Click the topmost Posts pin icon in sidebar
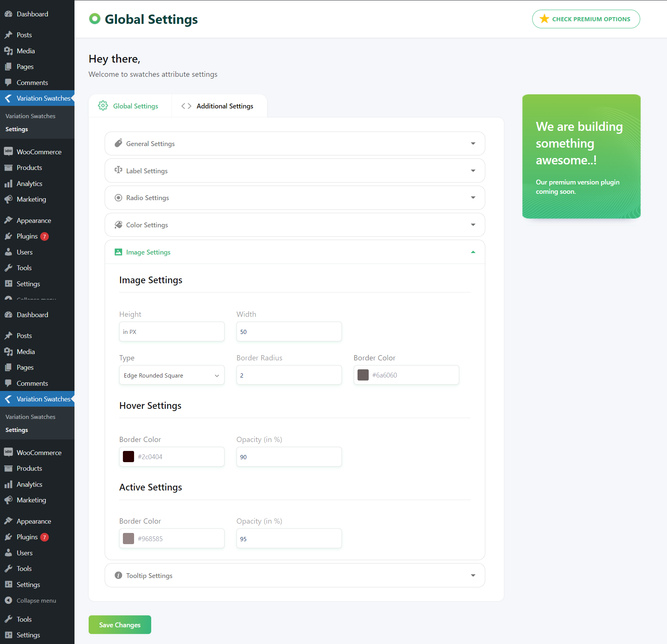 (8, 35)
